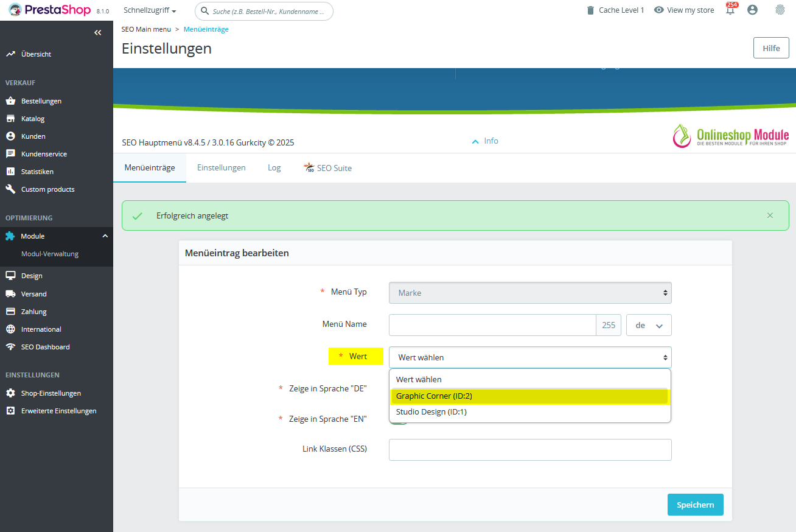Click the International globe icon
This screenshot has width=796, height=532.
tap(10, 329)
